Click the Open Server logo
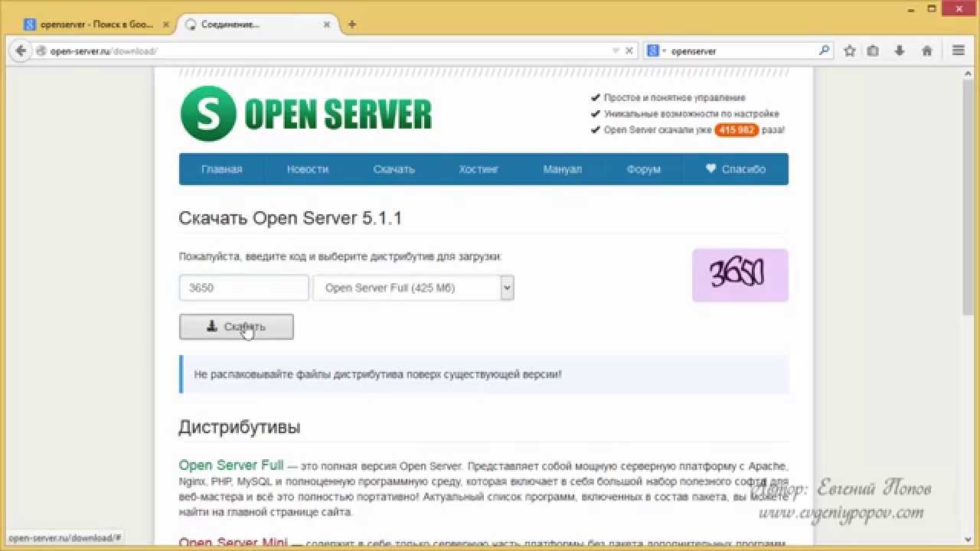 (306, 114)
